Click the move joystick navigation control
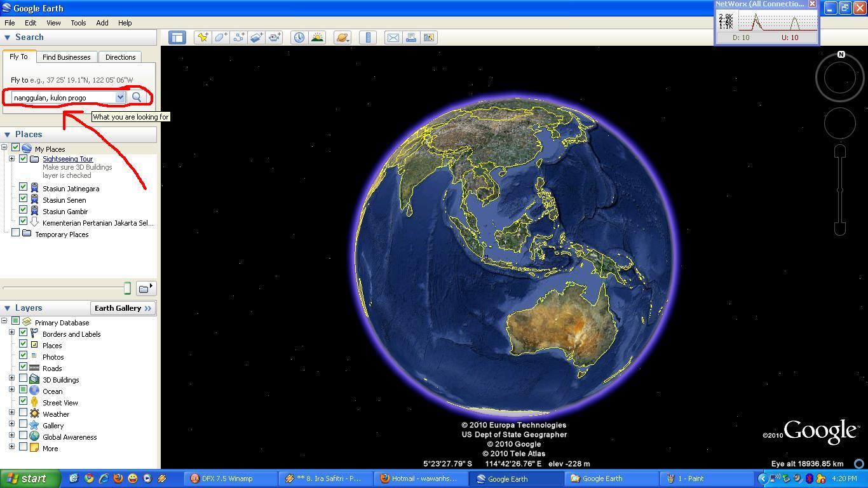The height and width of the screenshot is (488, 868). (x=840, y=123)
